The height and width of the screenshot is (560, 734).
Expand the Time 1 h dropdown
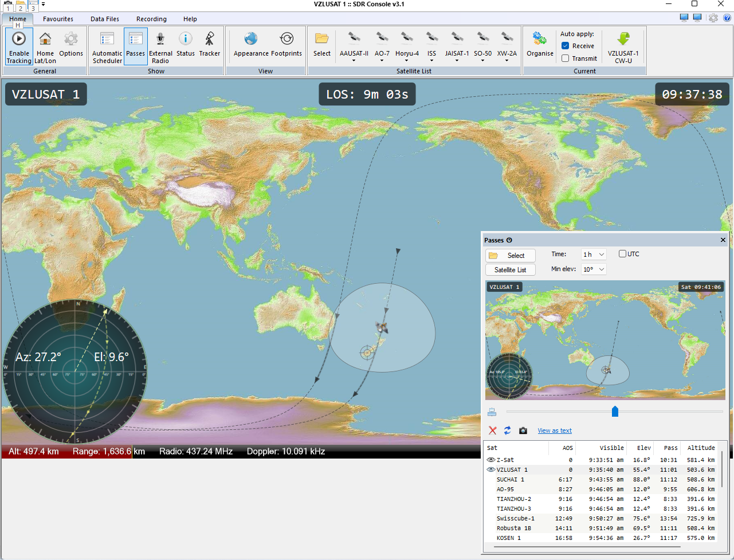(x=594, y=254)
